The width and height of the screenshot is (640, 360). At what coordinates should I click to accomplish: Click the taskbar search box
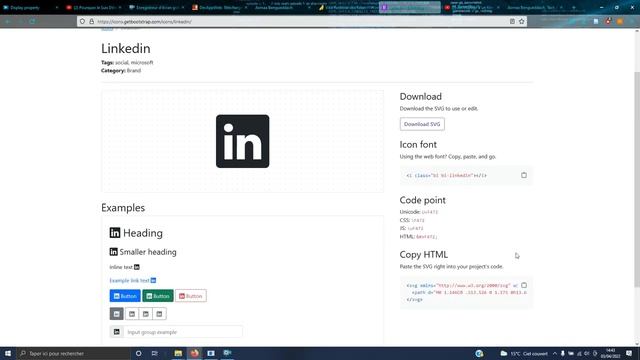click(73, 353)
